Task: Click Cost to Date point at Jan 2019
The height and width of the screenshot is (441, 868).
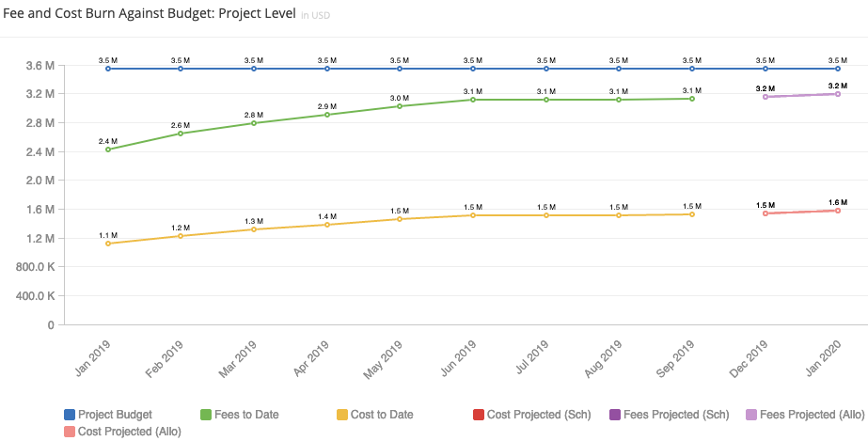Action: 108,244
